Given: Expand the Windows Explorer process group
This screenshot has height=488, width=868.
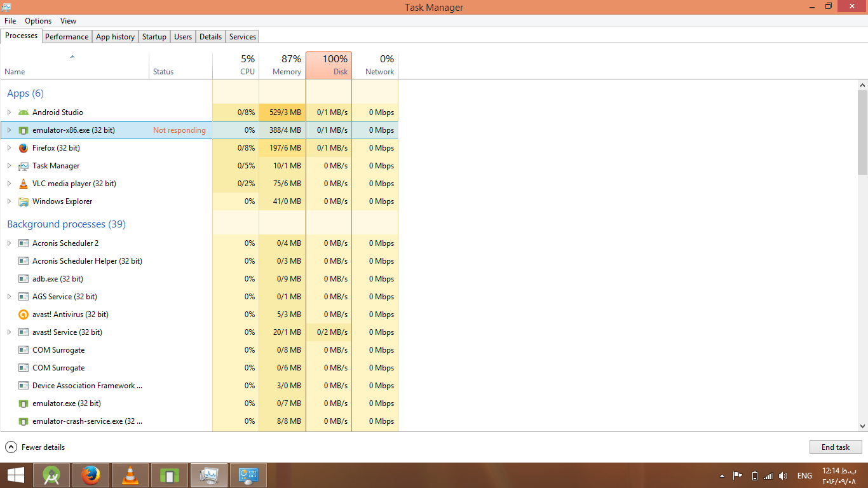Looking at the screenshot, I should tap(9, 201).
